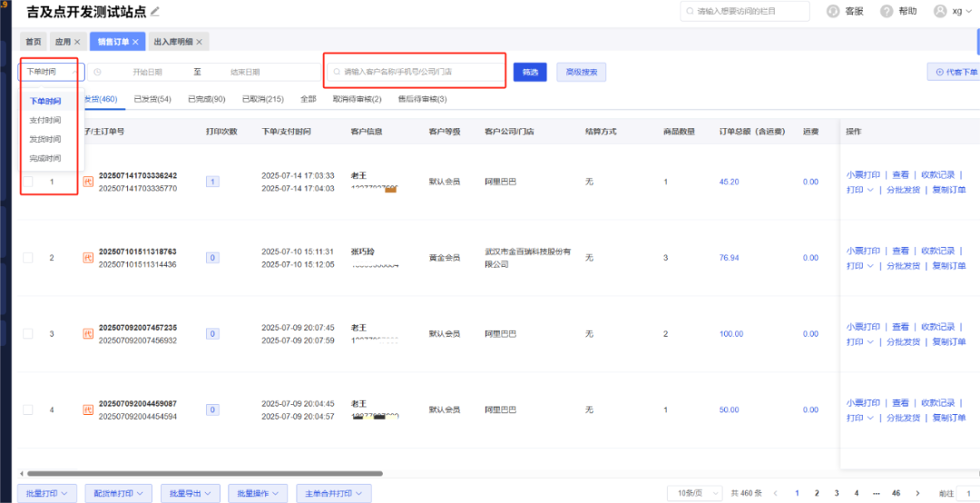Focus the customer name/phone search field
Image resolution: width=980 pixels, height=503 pixels.
416,71
